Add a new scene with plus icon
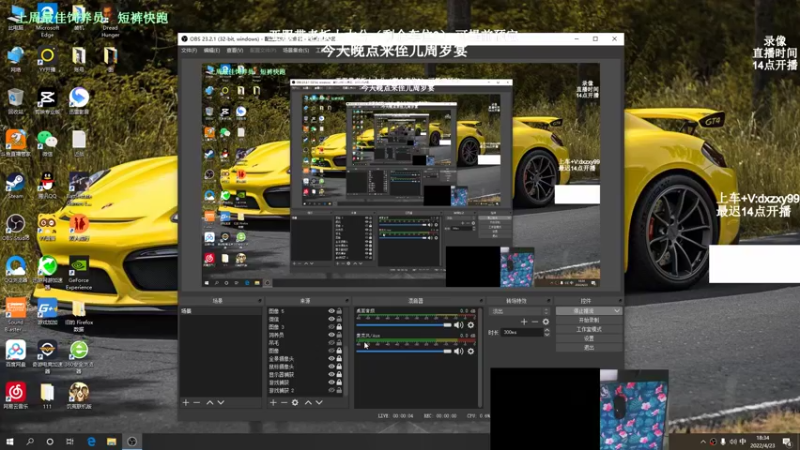The image size is (800, 450). pyautogui.click(x=186, y=403)
